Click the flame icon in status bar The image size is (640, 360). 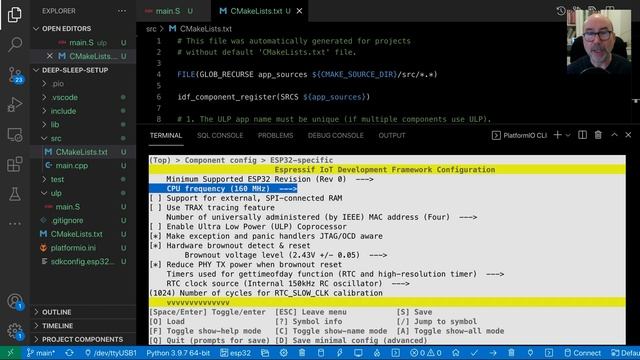click(x=377, y=353)
